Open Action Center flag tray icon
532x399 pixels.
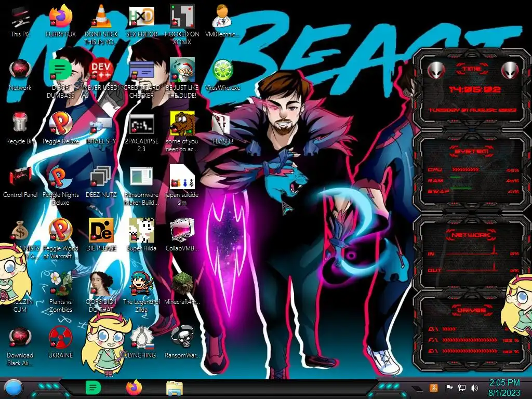pyautogui.click(x=449, y=388)
